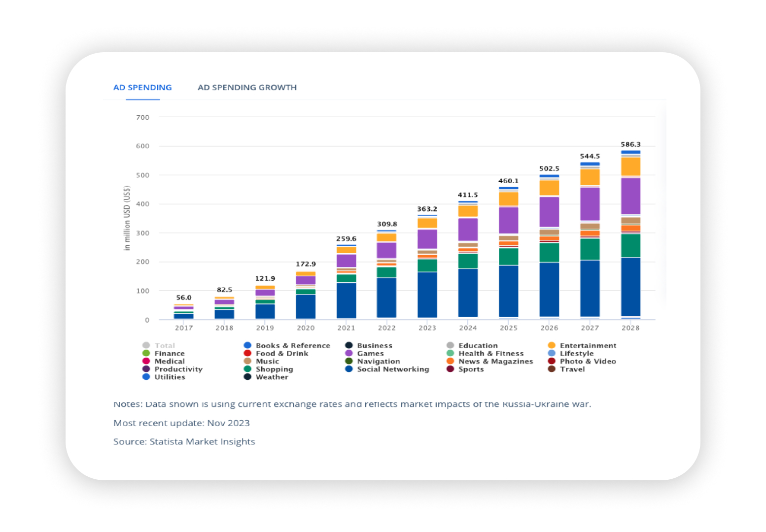Click the Shopping green legend dot

coord(247,369)
